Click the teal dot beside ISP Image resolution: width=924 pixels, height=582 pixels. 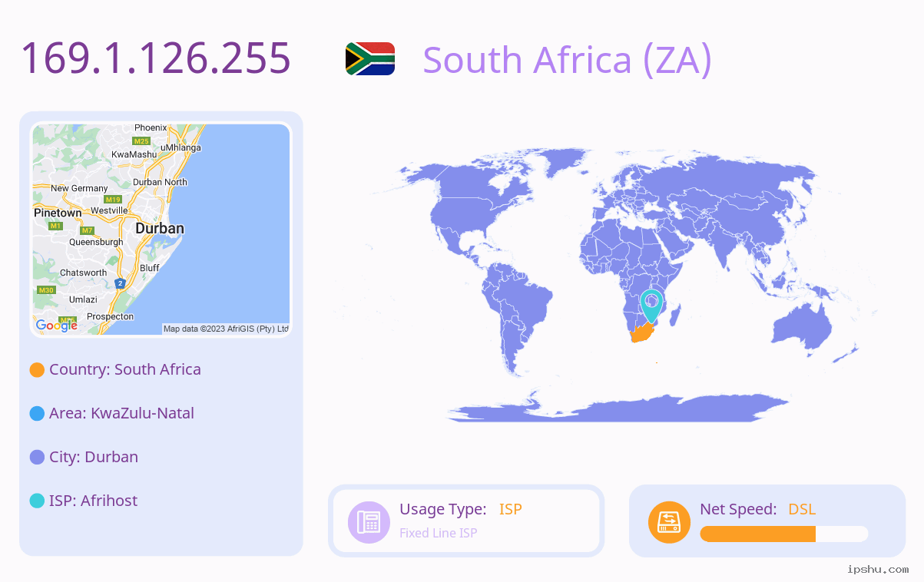pos(37,501)
